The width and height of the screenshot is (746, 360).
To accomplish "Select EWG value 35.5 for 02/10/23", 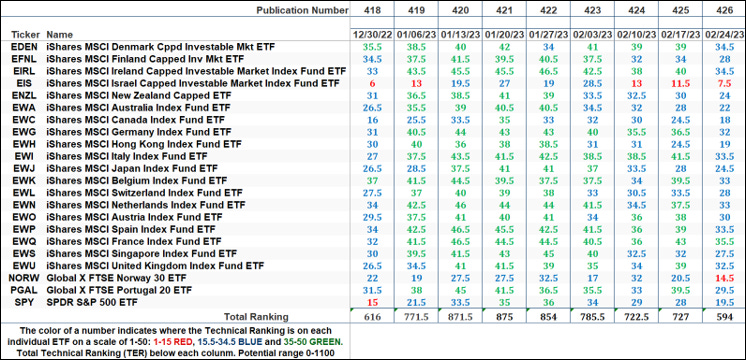I will pyautogui.click(x=636, y=132).
